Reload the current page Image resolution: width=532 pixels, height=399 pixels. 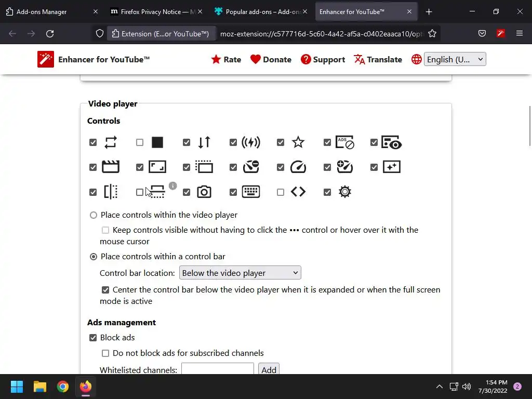tap(50, 34)
